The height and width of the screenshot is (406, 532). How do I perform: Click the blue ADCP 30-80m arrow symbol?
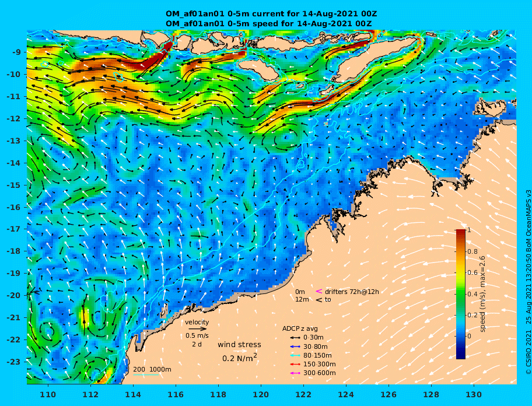[x=295, y=346]
